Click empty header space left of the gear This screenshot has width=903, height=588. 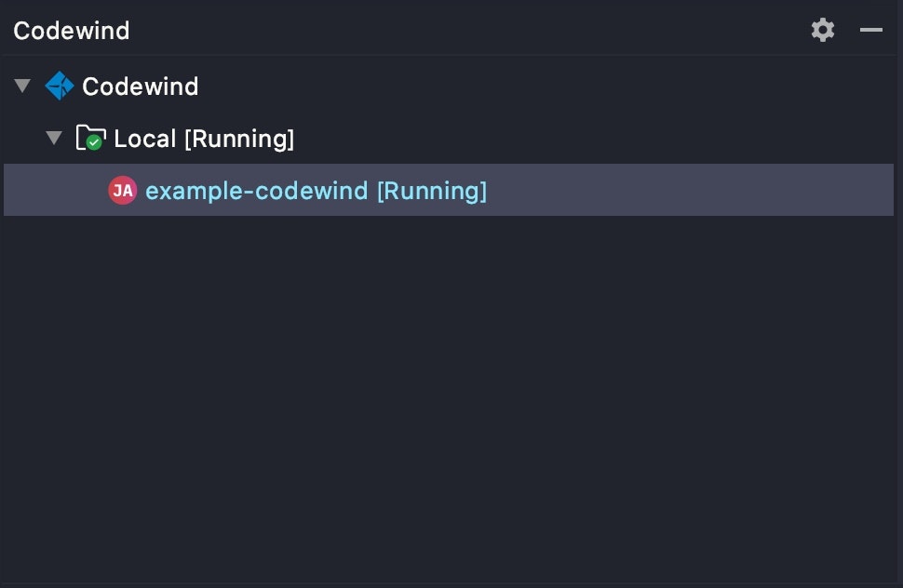465,30
